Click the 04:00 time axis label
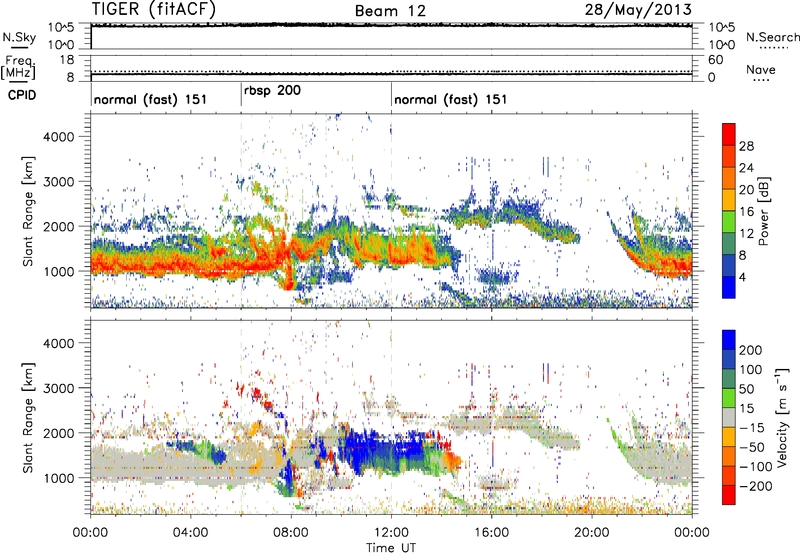This screenshot has height=554, width=800. 191,533
